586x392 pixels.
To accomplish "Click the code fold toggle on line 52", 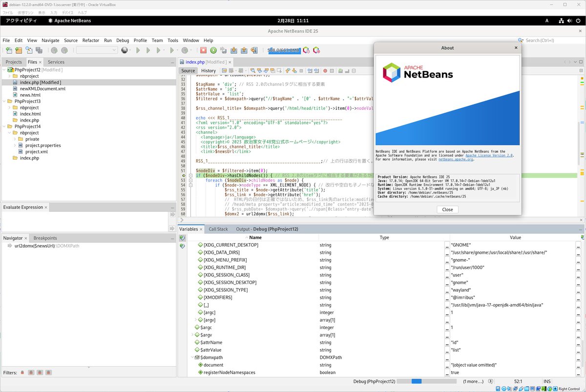I will point(191,175).
